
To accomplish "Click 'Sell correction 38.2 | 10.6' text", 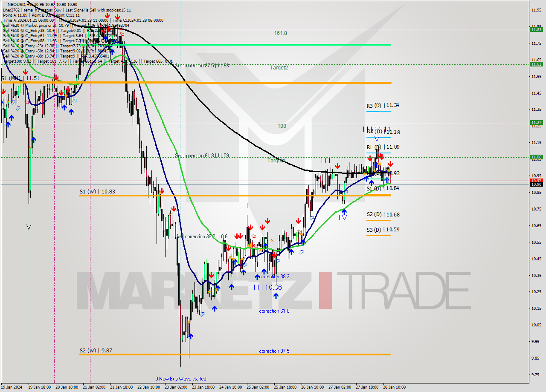I will (x=202, y=236).
